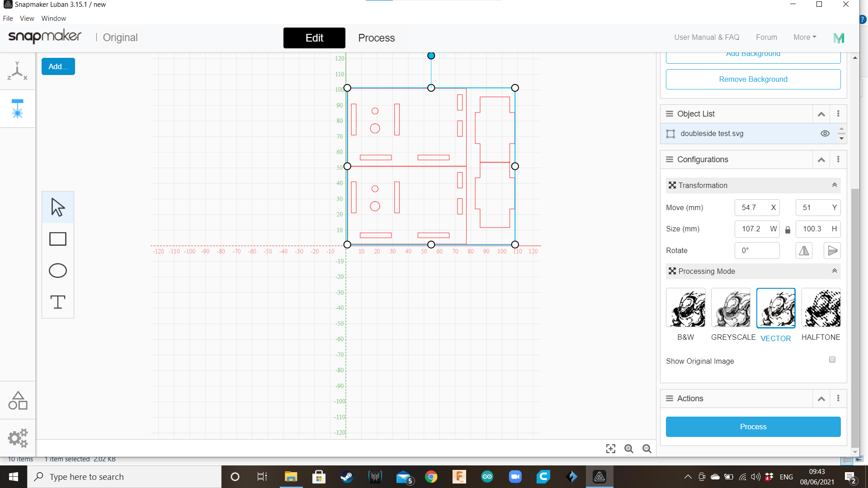This screenshot has height=488, width=868.
Task: Select the transformation/move tool
Action: [58, 206]
